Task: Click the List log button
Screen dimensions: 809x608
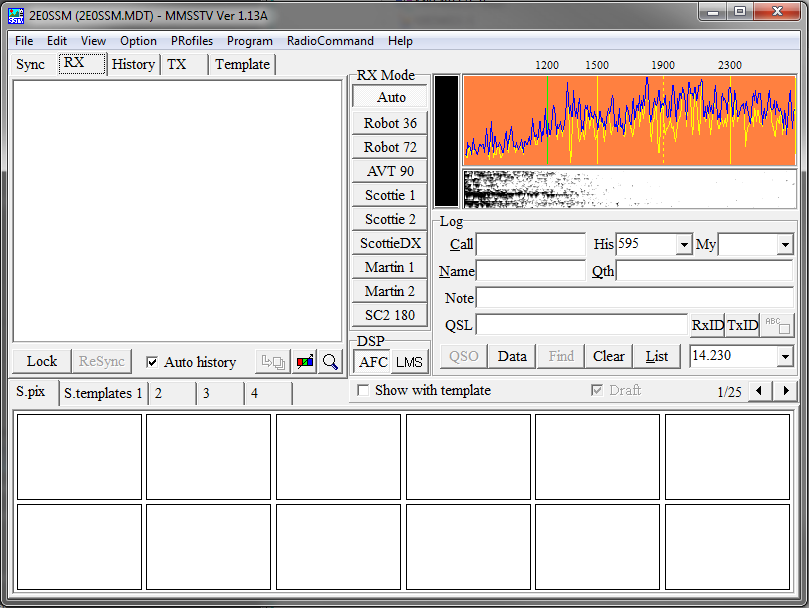Action: pyautogui.click(x=657, y=356)
